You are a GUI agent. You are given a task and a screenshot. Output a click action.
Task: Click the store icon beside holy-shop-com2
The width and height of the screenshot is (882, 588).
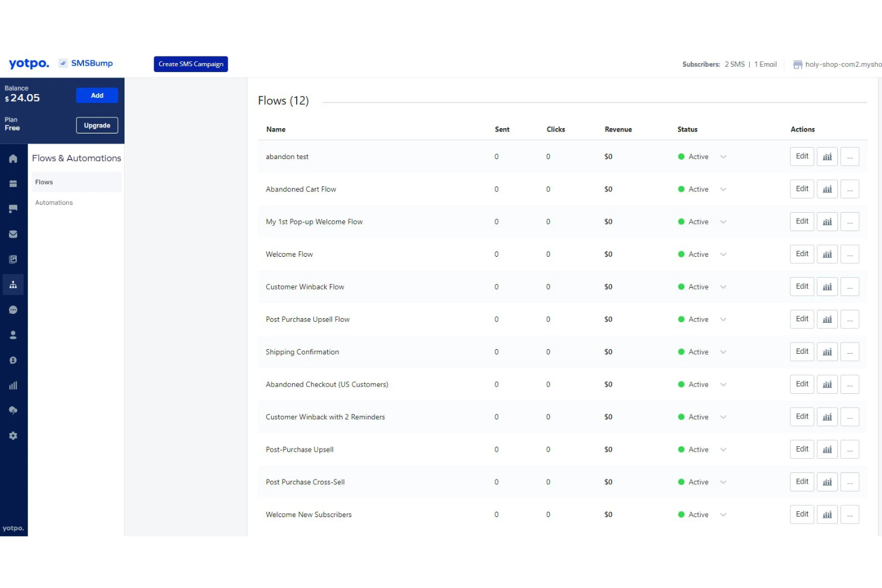(797, 64)
